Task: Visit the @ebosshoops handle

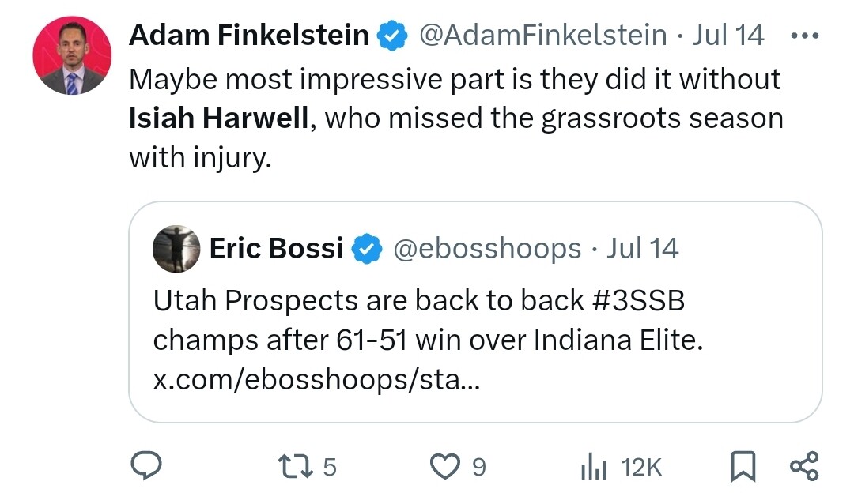Action: point(487,249)
